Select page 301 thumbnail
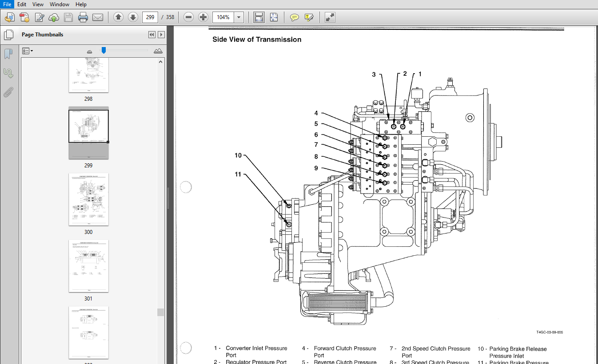Viewport: 598px width, 364px height. click(88, 266)
